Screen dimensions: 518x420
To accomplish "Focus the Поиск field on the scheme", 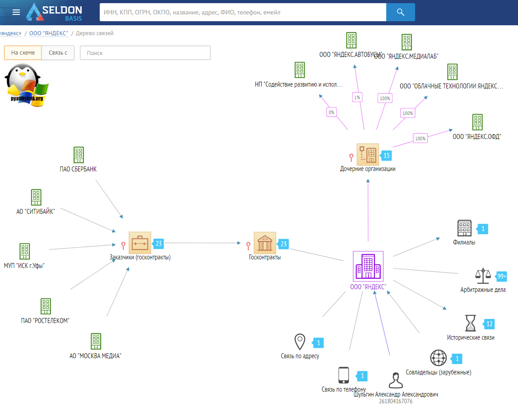I will tap(145, 53).
